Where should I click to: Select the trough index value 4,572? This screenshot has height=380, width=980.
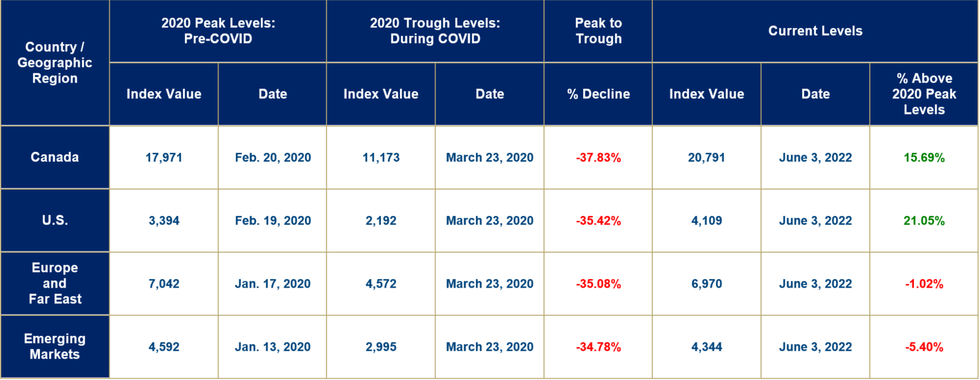381,284
